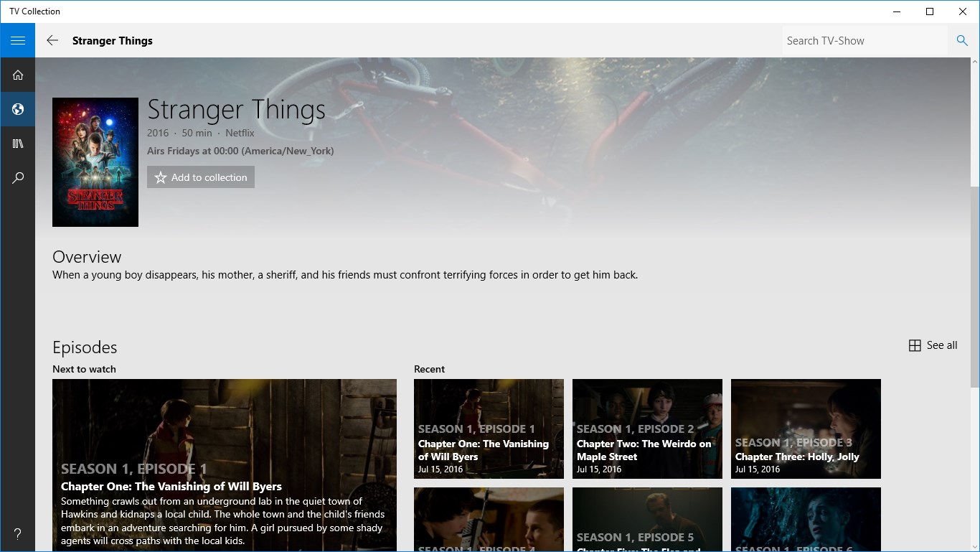Maximize the TV Collection window

tap(930, 11)
